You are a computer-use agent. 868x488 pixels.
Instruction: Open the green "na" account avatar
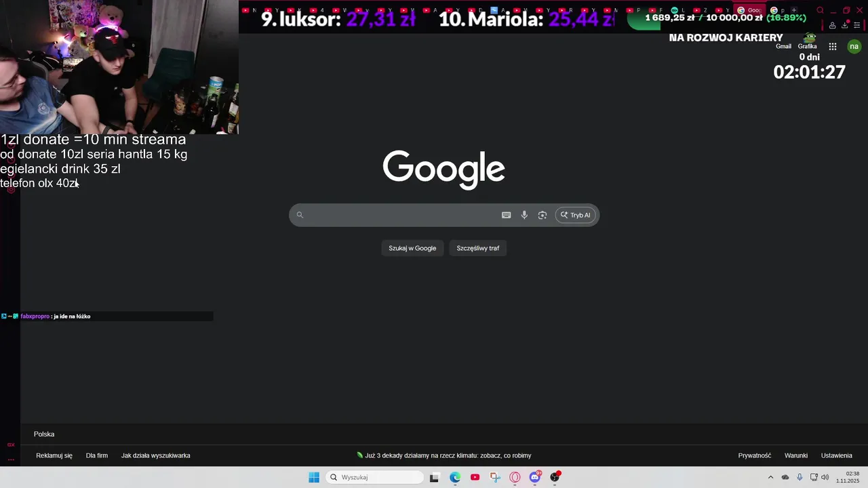[854, 46]
